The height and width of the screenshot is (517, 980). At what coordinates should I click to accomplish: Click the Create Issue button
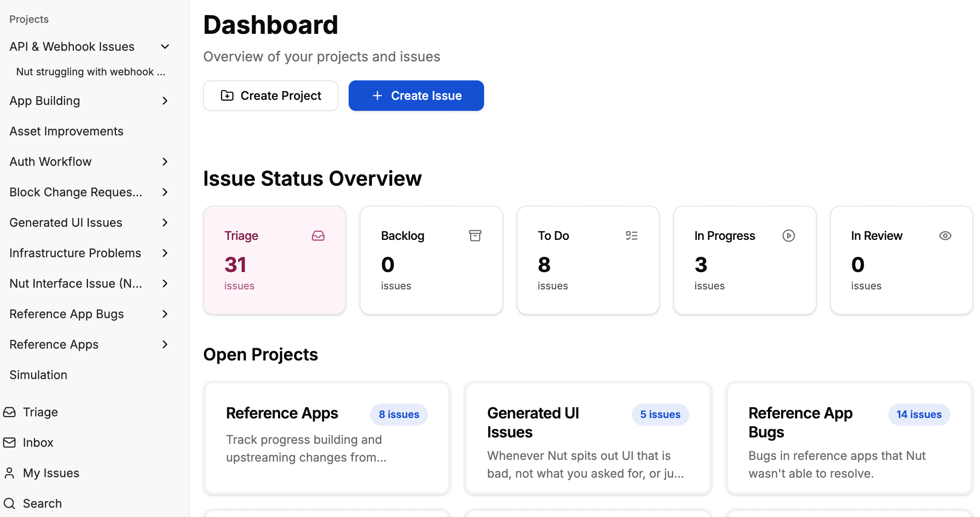[x=416, y=96]
